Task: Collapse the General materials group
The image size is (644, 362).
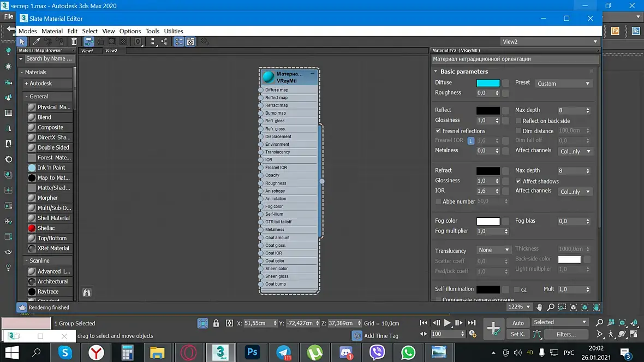Action: pos(27,96)
